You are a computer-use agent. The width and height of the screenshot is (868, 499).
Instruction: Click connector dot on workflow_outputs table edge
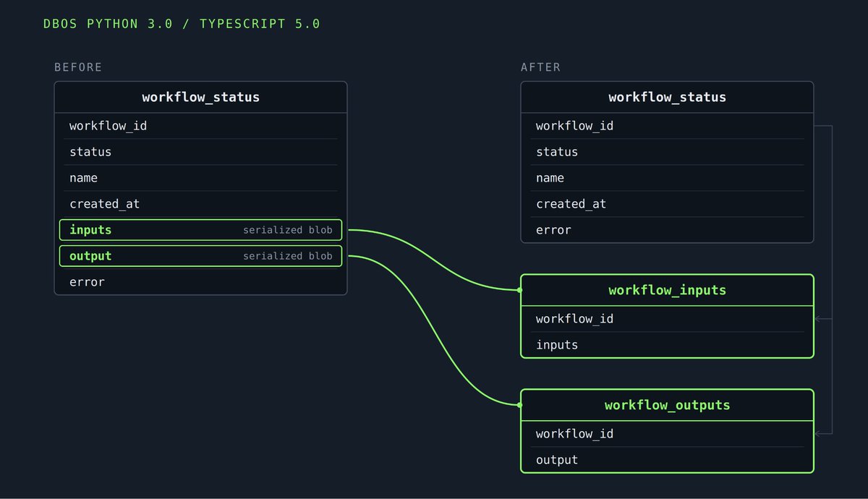(x=520, y=405)
